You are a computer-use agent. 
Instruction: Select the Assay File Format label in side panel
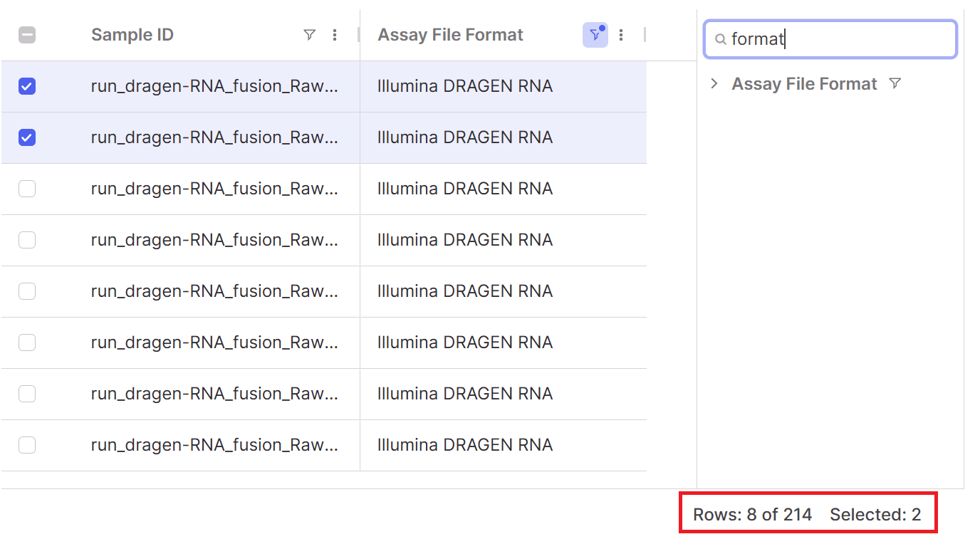(x=804, y=84)
